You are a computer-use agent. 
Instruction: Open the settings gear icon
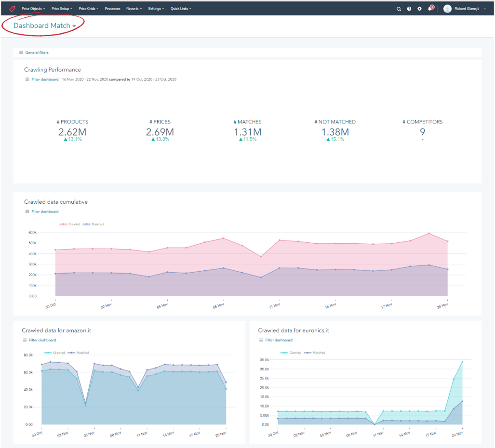tap(419, 9)
